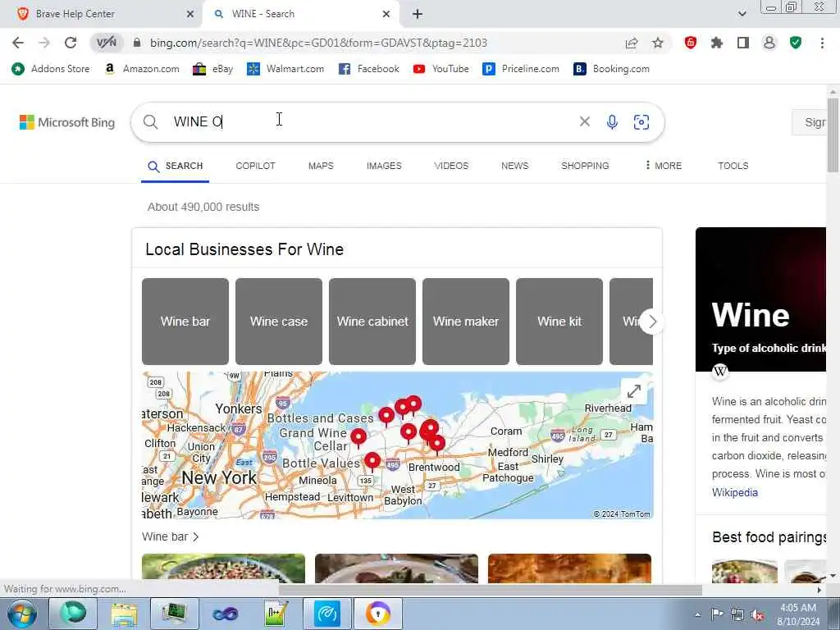Select the Wine kit category tile
This screenshot has width=840, height=630.
[x=559, y=322]
